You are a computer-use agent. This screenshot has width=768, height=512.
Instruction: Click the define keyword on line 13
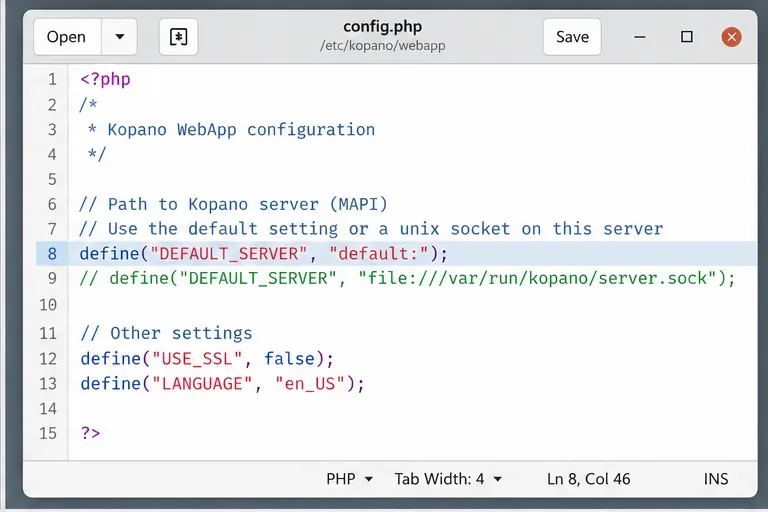(110, 384)
